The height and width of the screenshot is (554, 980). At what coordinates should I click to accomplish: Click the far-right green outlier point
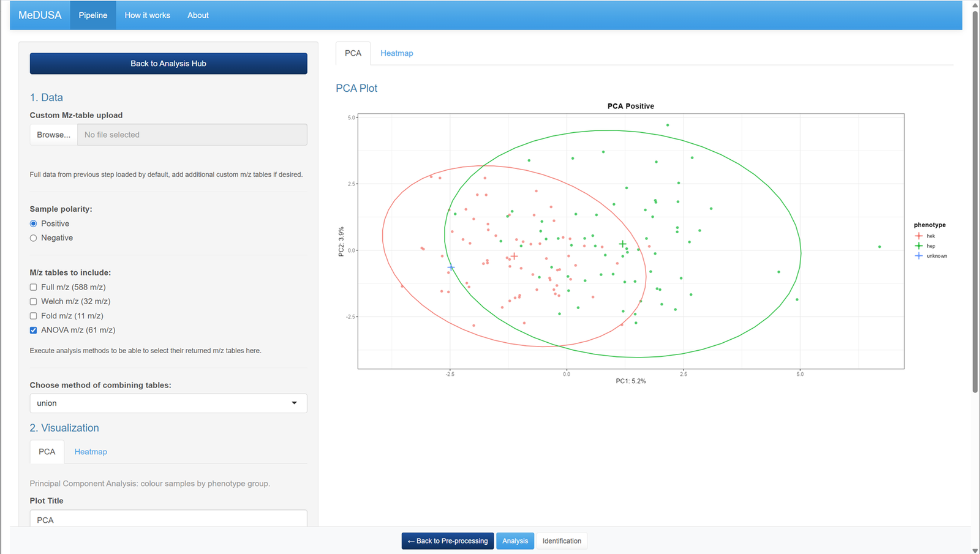[880, 247]
